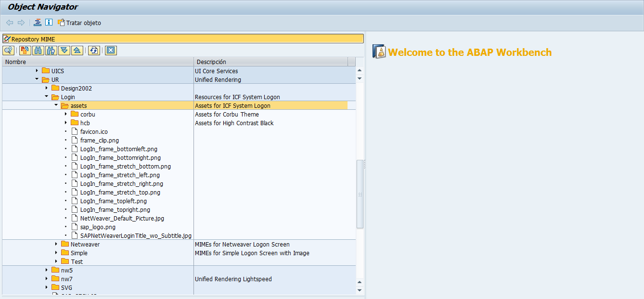Click the back navigation arrow
This screenshot has height=299, width=644.
click(9, 22)
